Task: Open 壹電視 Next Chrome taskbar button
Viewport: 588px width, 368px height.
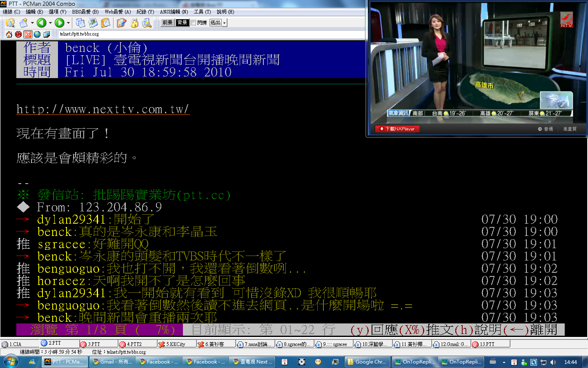Action: point(252,362)
